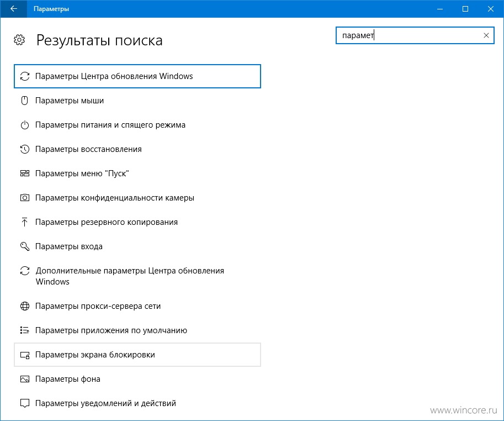Click sync icon for Параметры Центра обновления Windows
This screenshot has width=504, height=421.
pos(25,76)
